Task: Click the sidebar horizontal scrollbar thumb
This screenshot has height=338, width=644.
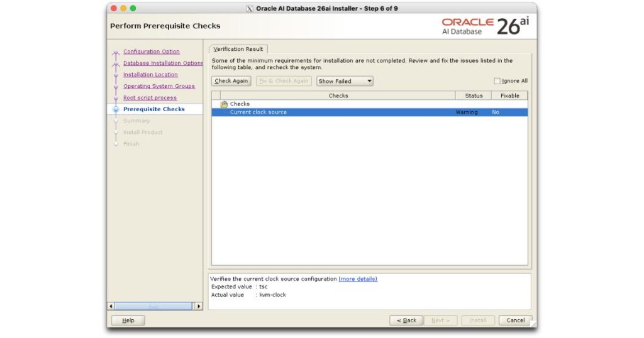Action: pos(153,306)
